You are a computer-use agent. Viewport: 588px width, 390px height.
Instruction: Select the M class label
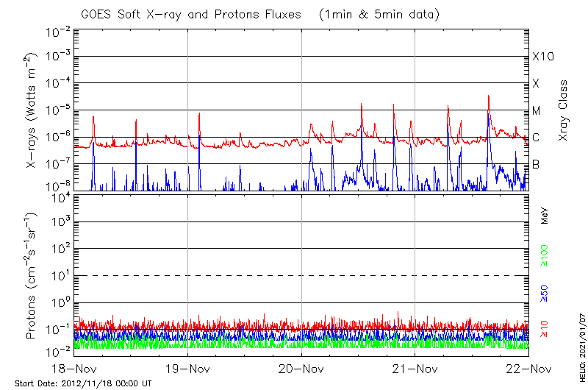click(x=537, y=111)
